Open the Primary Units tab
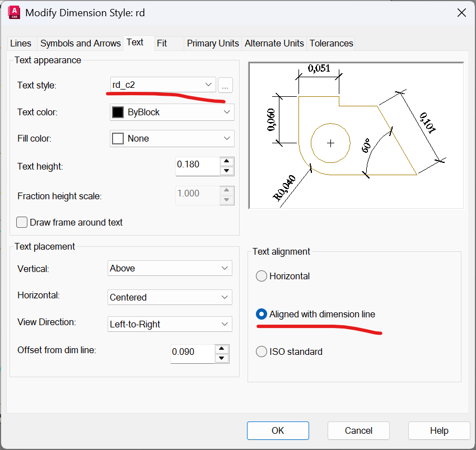 tap(213, 43)
